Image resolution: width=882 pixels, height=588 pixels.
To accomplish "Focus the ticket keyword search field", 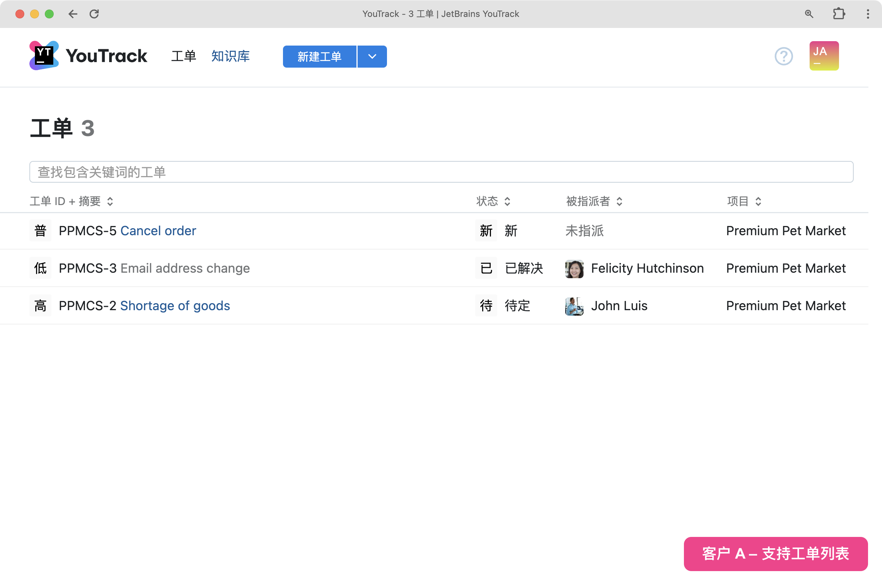I will (441, 172).
